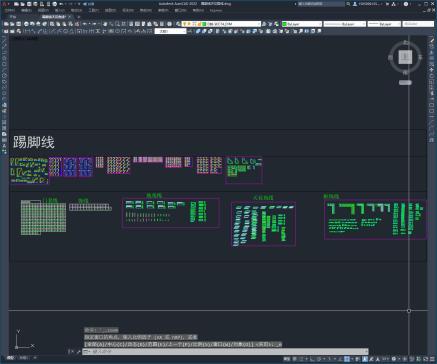Select the Move tool in right modify toolbar
This screenshot has height=364, width=437.
pyautogui.click(x=431, y=70)
